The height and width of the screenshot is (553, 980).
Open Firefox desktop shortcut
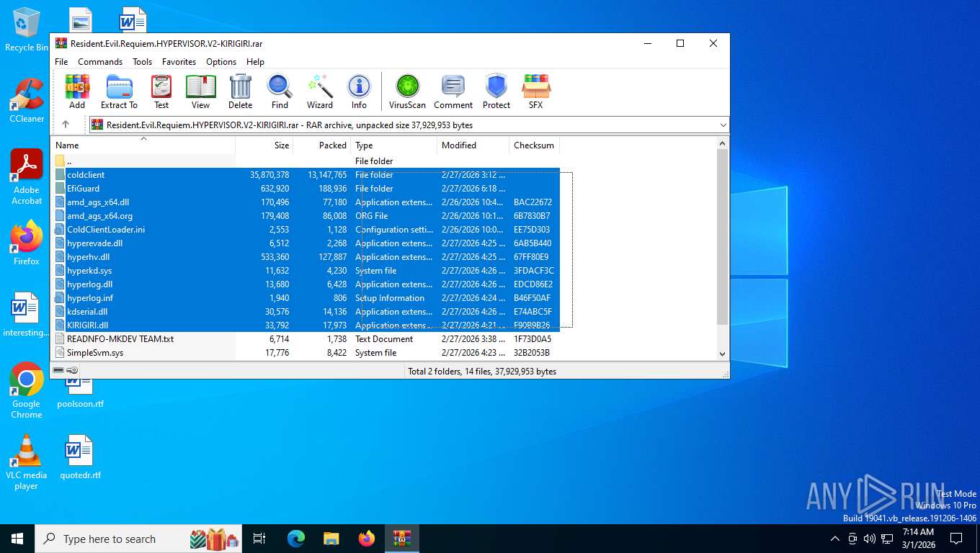[27, 243]
